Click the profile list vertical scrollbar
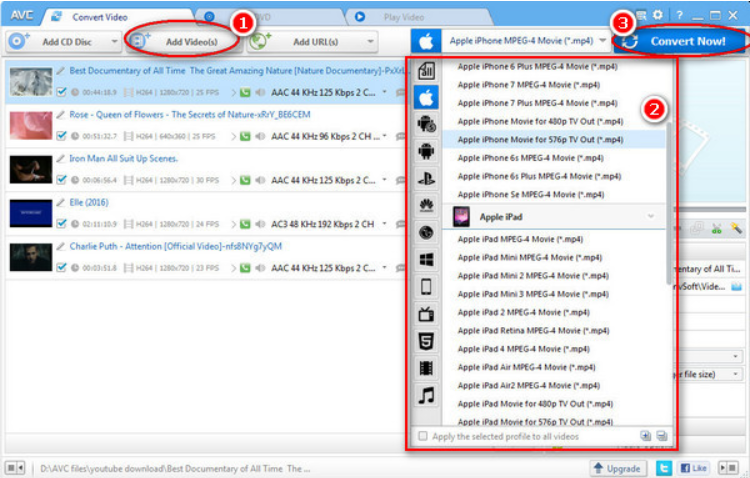 click(667, 200)
